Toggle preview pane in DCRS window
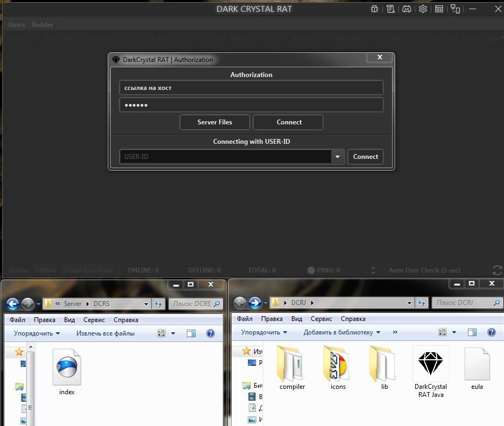504x426 pixels. click(191, 333)
